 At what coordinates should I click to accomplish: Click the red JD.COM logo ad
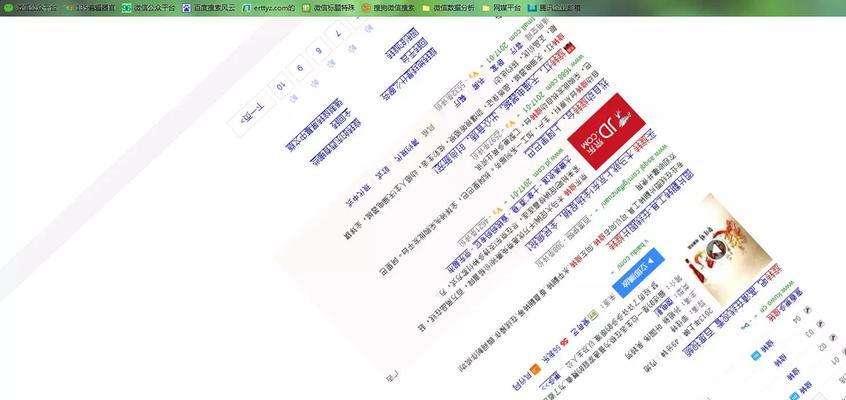pos(607,132)
